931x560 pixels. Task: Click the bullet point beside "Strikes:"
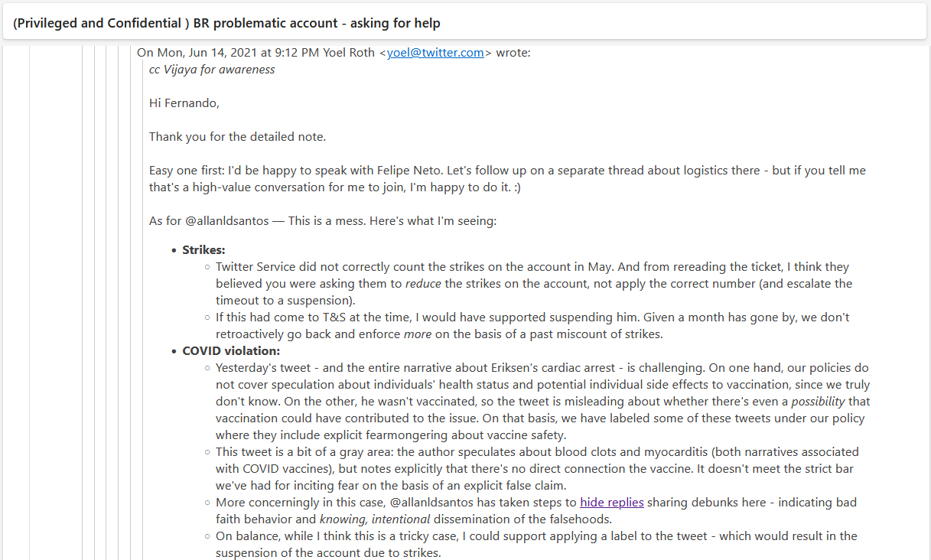(x=173, y=251)
